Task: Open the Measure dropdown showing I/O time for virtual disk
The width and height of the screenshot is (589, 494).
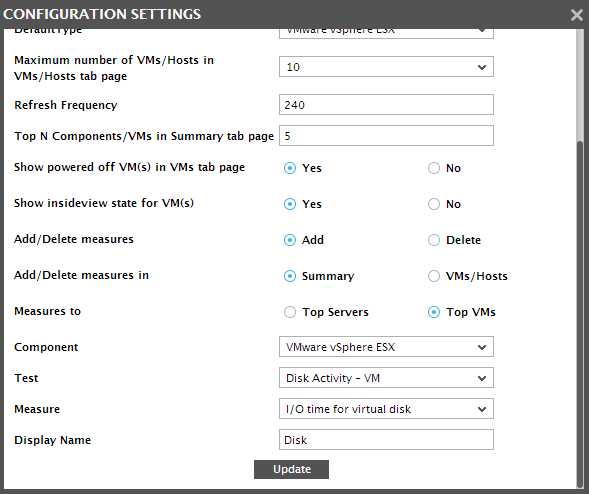Action: (386, 409)
